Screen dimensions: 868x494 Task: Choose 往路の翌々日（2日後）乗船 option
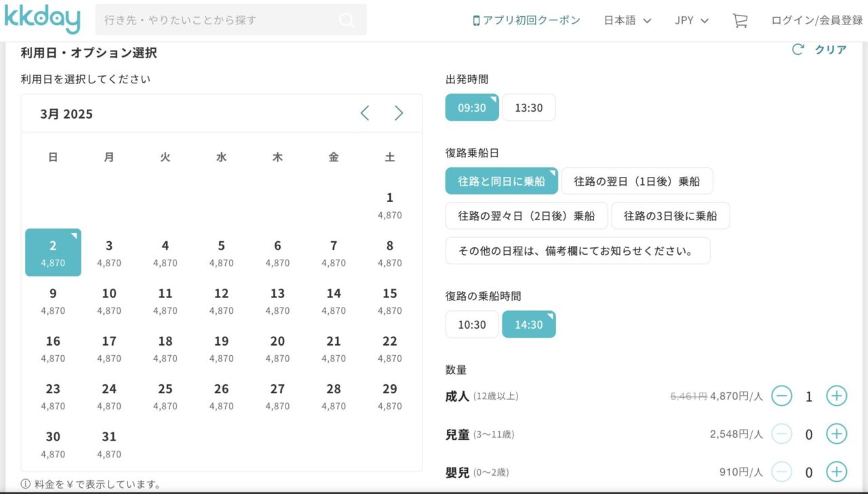[526, 215]
